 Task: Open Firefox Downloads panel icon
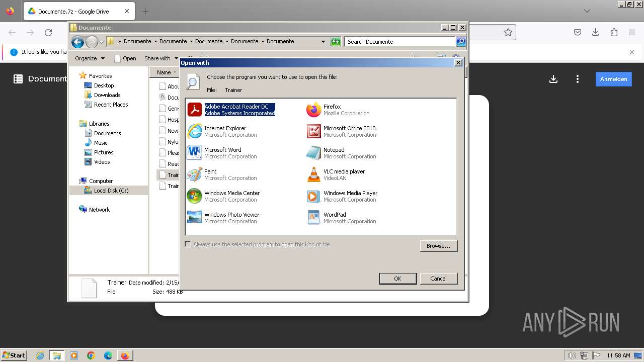point(596,33)
